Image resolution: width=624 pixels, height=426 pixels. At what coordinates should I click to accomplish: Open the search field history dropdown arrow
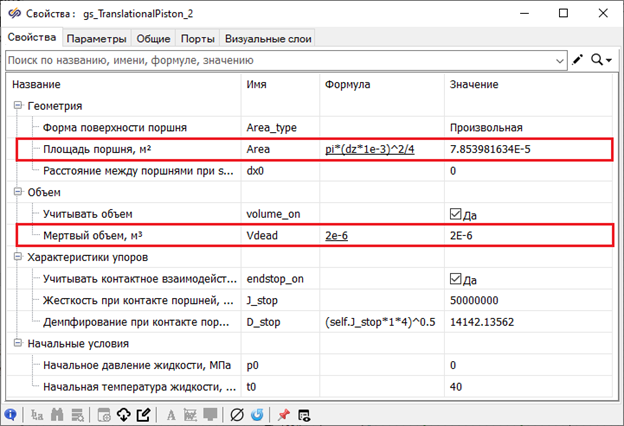tap(559, 61)
